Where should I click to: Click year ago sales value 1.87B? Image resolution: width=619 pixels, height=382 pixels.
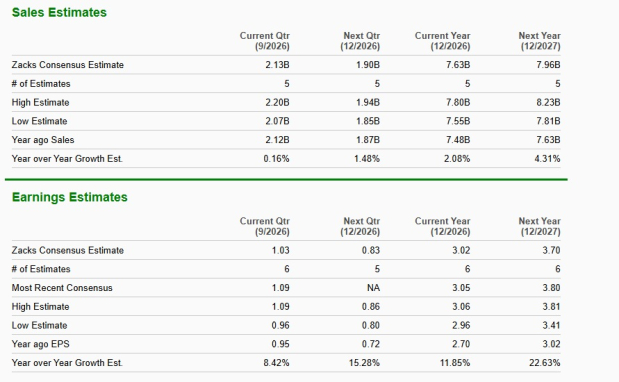click(x=368, y=140)
